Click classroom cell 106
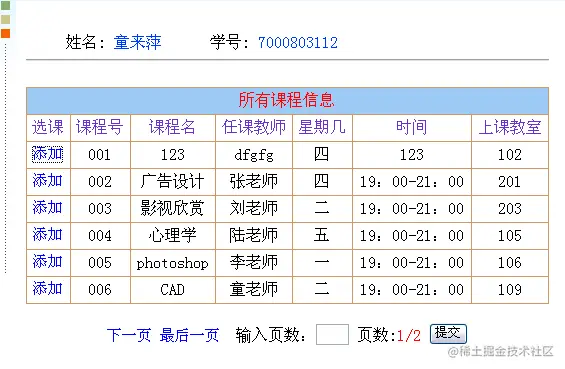The height and width of the screenshot is (369, 565). [510, 263]
